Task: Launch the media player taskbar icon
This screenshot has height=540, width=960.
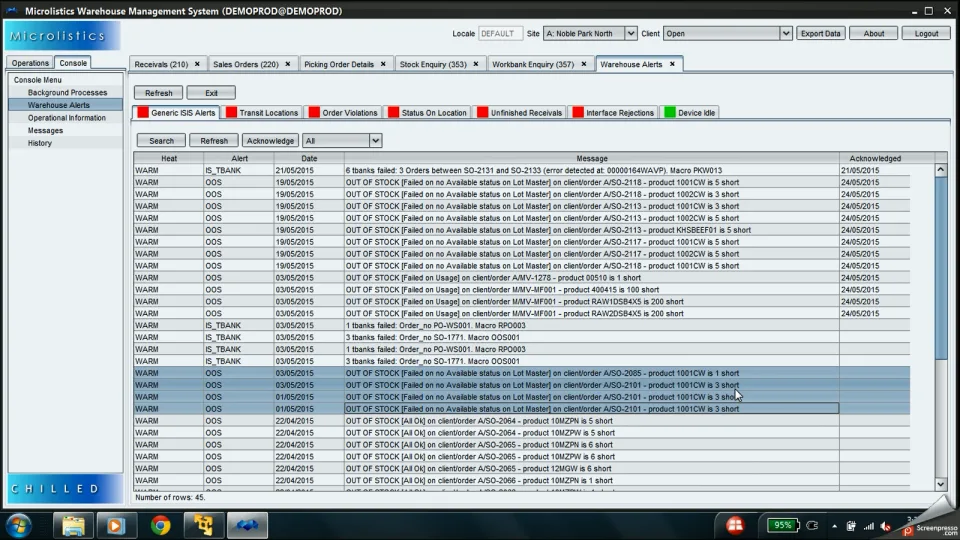Action: [x=116, y=525]
